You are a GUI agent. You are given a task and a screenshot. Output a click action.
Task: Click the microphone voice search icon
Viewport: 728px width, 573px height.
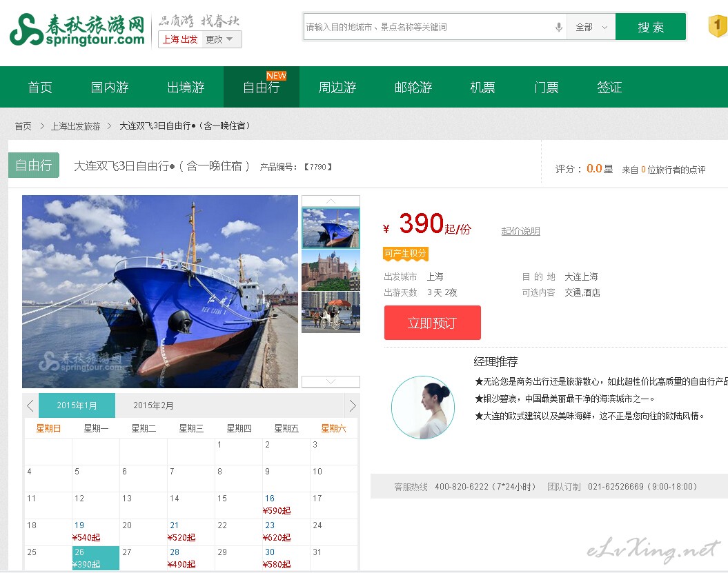[x=558, y=28]
